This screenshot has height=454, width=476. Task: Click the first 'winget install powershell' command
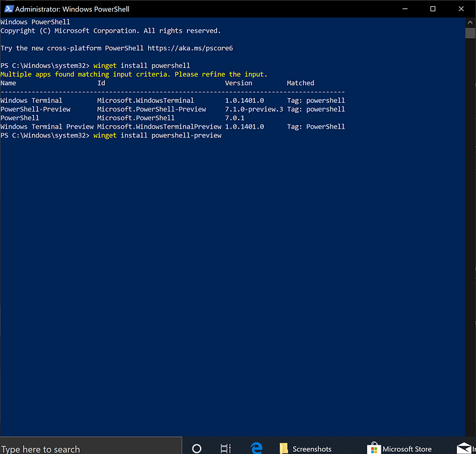[141, 65]
